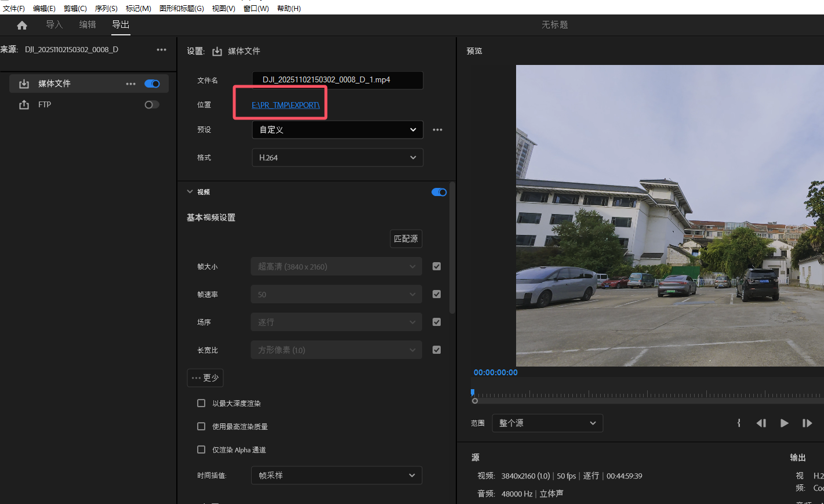
Task: Step back one frame in preview
Action: click(761, 423)
